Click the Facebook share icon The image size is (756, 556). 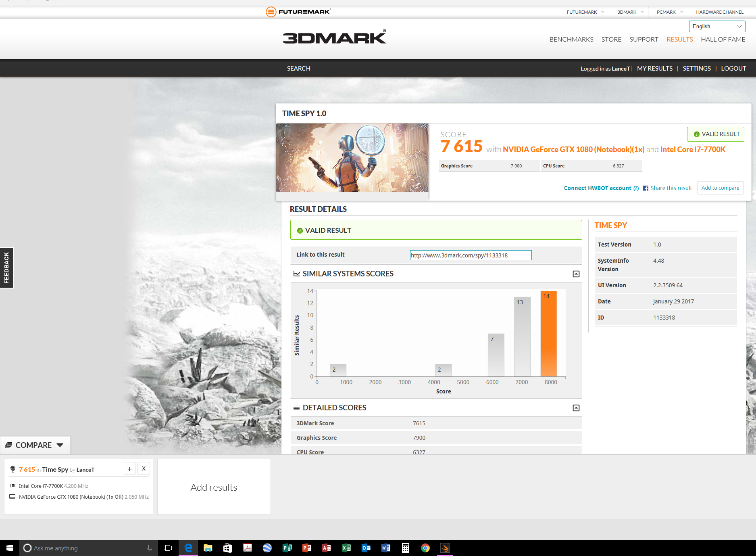(x=646, y=188)
